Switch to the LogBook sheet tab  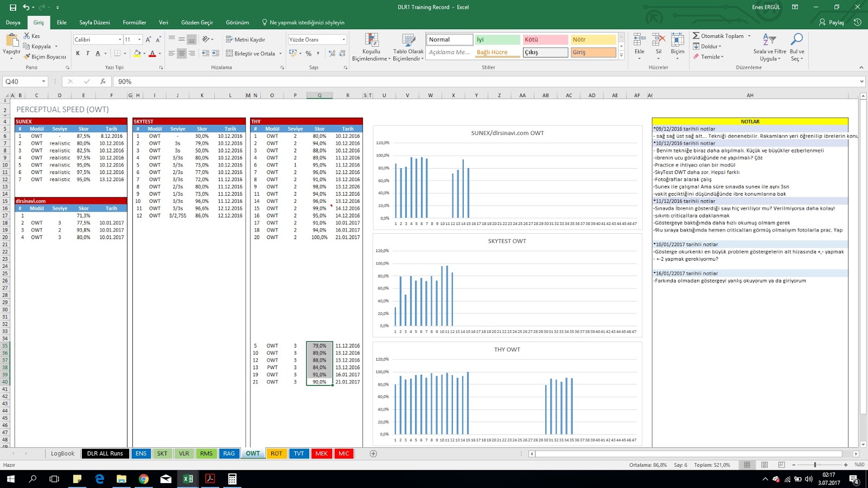click(x=63, y=453)
